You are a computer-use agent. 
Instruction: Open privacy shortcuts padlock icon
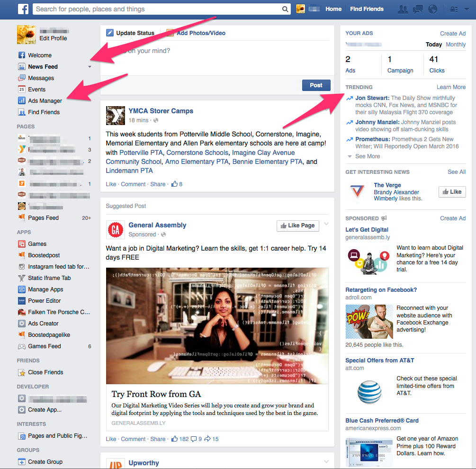[x=453, y=9]
